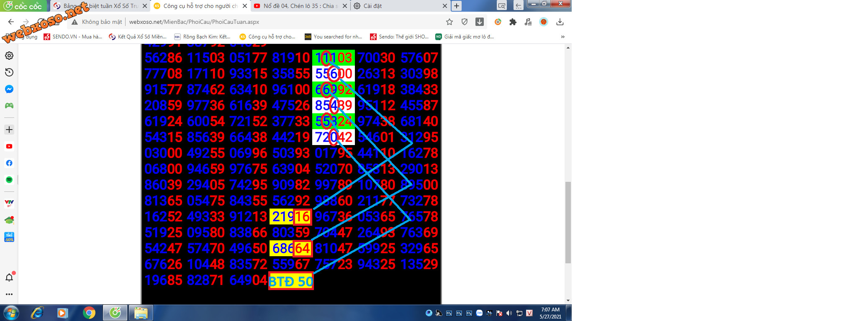Open Messenger from the browser sidebar
This screenshot has width=868, height=321.
pos(9,89)
